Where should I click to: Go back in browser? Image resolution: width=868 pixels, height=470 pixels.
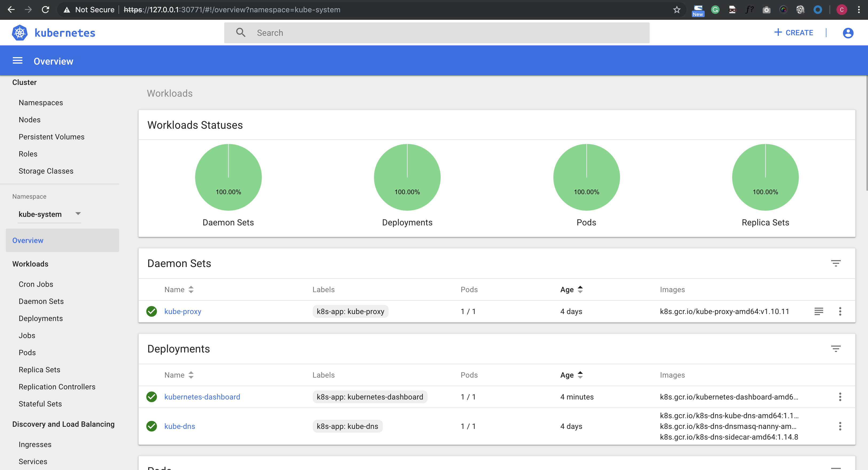pyautogui.click(x=11, y=9)
